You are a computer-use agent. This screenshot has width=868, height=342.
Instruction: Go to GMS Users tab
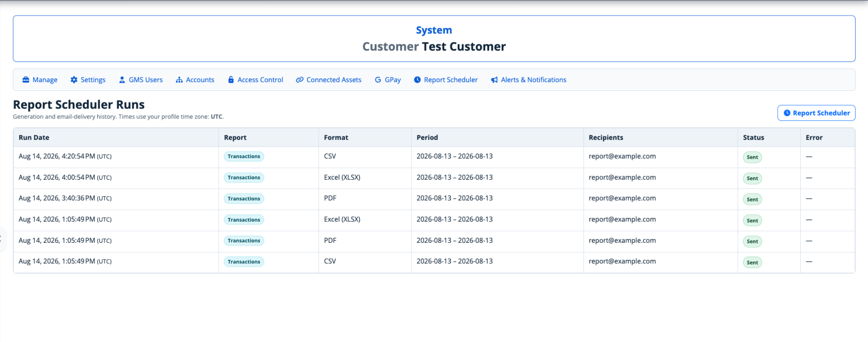[x=141, y=80]
